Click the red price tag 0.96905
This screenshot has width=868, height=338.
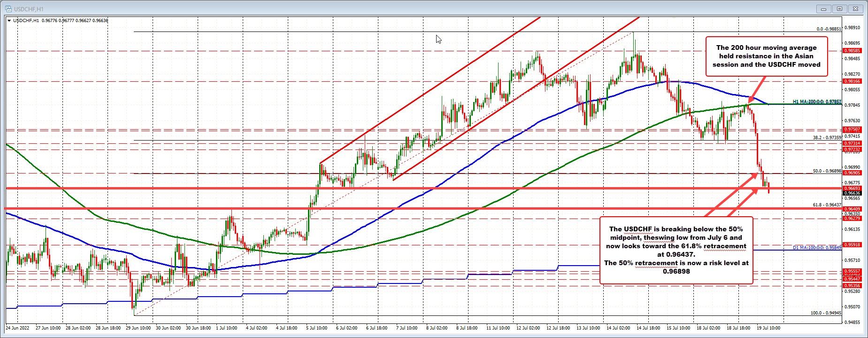[x=853, y=173]
